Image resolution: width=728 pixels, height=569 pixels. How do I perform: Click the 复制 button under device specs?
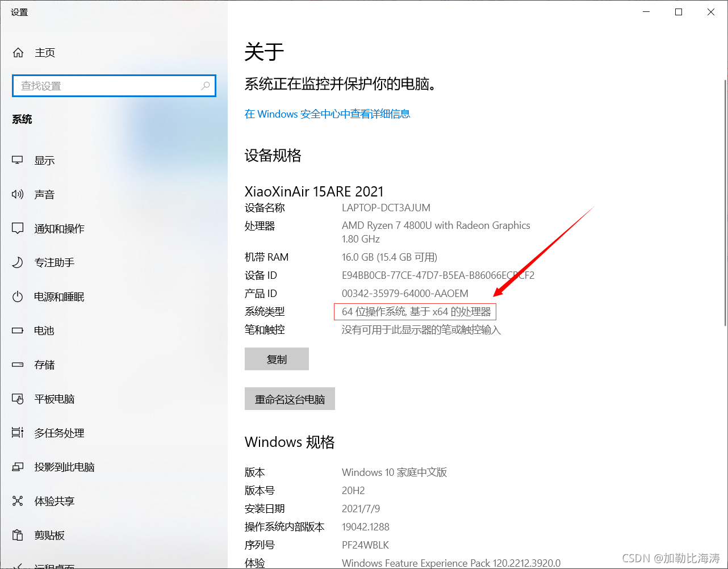[x=277, y=359]
